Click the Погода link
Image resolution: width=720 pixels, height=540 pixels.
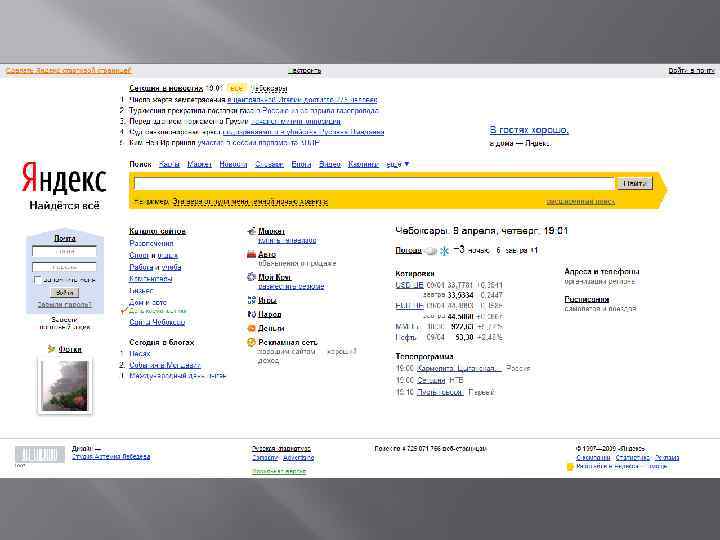pyautogui.click(x=408, y=250)
